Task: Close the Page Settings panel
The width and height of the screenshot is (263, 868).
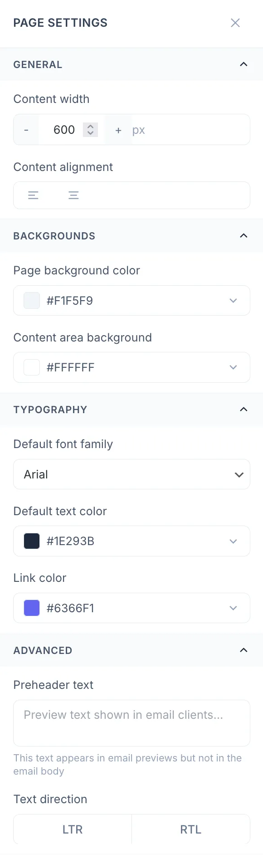Action: coord(235,22)
